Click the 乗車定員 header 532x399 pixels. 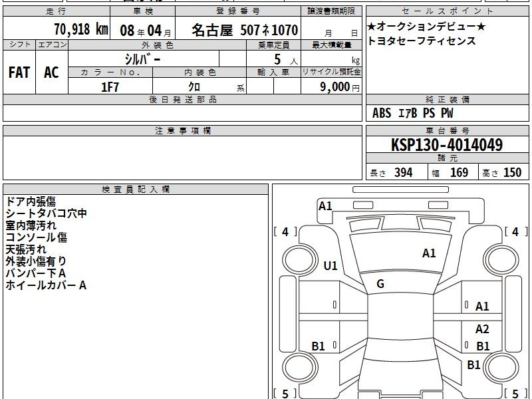(x=273, y=45)
